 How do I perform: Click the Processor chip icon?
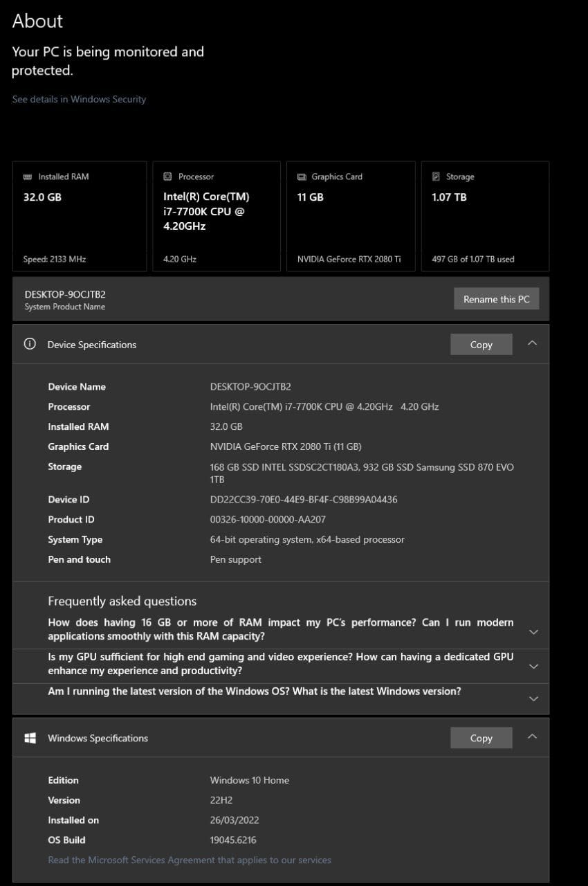tap(167, 177)
